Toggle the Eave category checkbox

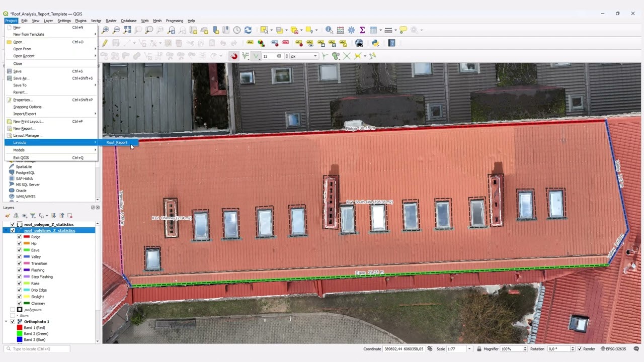19,250
